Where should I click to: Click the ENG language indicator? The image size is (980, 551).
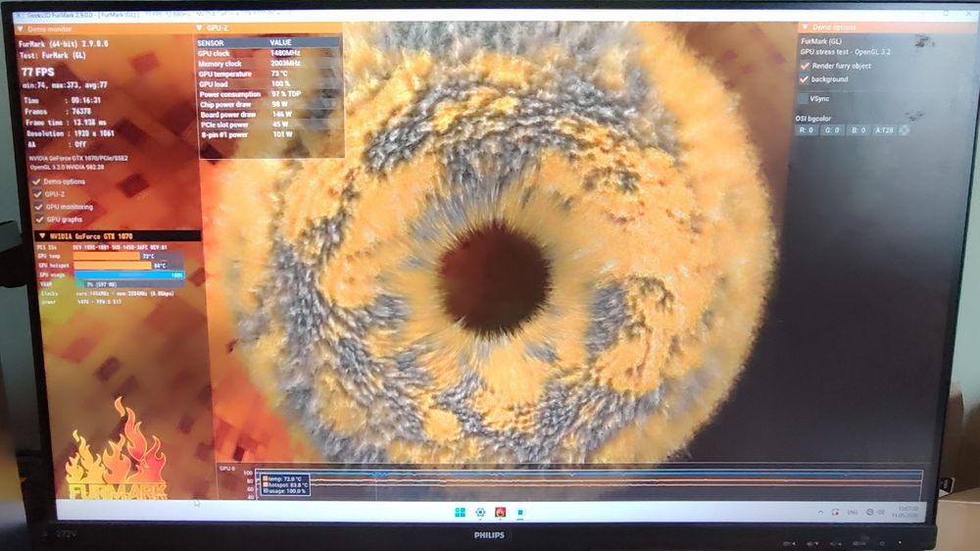852,512
